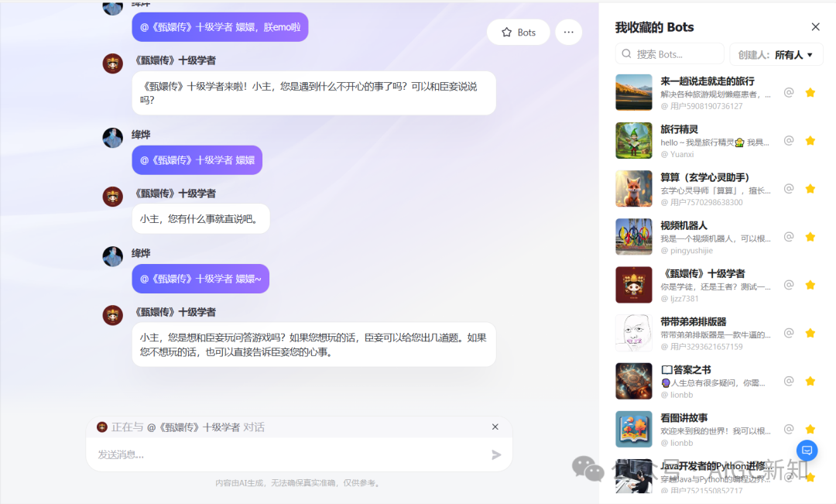Dismiss the 正在与《甄嬛传》十级学者对话 bar

coord(495,427)
